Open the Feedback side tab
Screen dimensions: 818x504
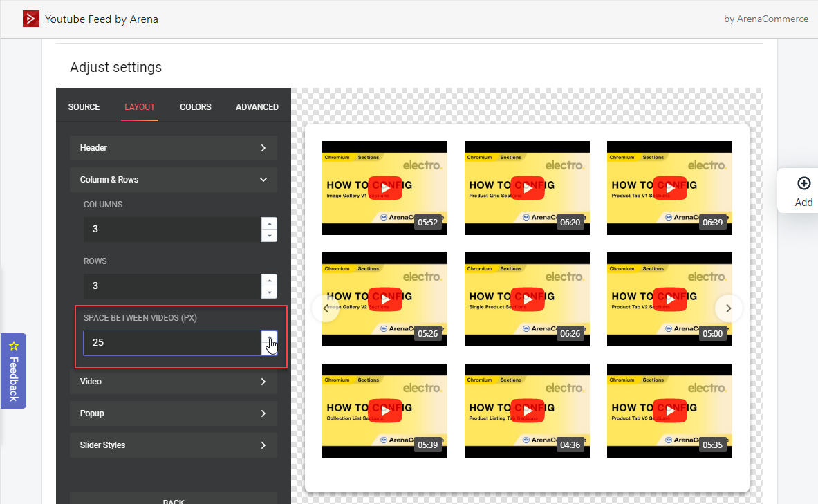point(14,371)
